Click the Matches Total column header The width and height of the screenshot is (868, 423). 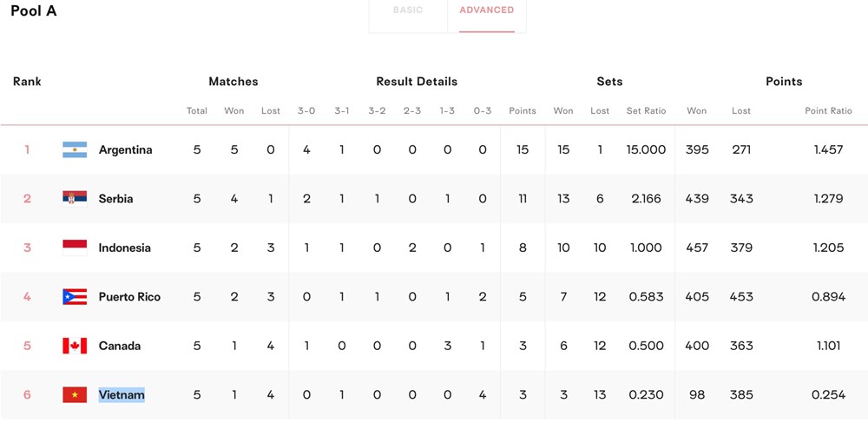[x=196, y=110]
